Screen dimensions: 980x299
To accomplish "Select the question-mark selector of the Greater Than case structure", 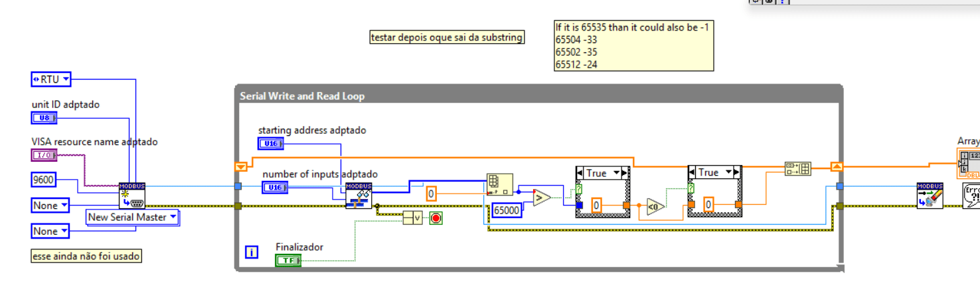I will pyautogui.click(x=578, y=189).
